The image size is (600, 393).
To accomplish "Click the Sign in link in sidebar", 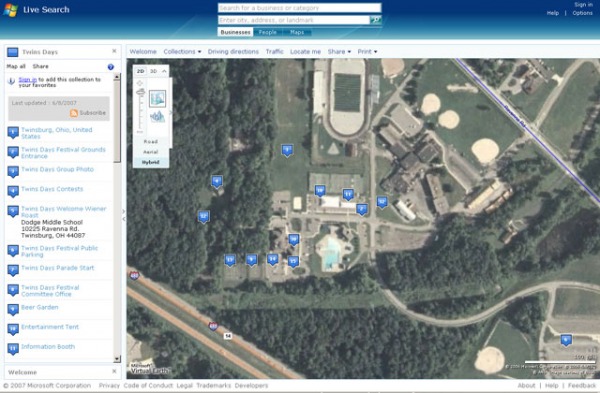I will pos(28,80).
